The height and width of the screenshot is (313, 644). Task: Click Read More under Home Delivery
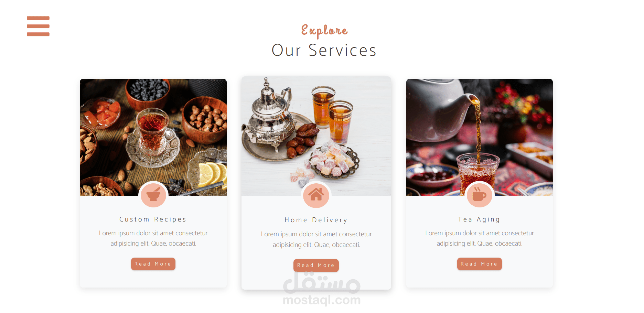tap(316, 266)
